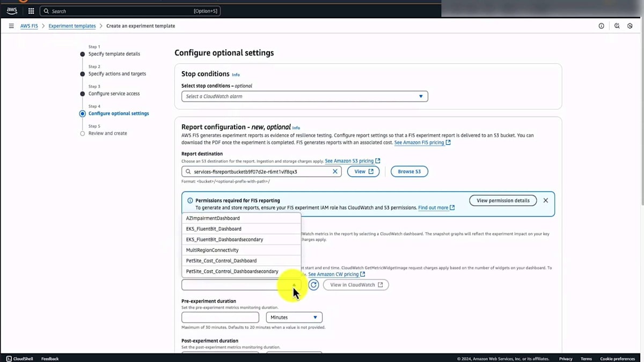Viewport: 644px width, 362px height.
Task: Open the history clock icon at top right
Action: pyautogui.click(x=617, y=26)
